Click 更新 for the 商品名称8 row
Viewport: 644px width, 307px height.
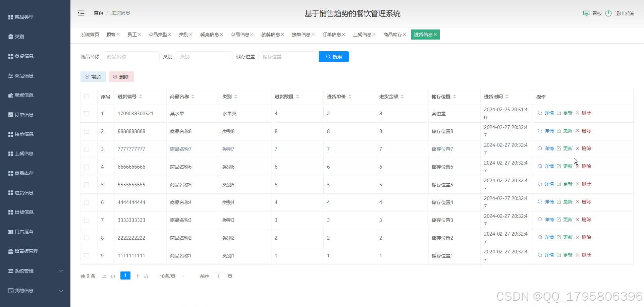pyautogui.click(x=565, y=131)
